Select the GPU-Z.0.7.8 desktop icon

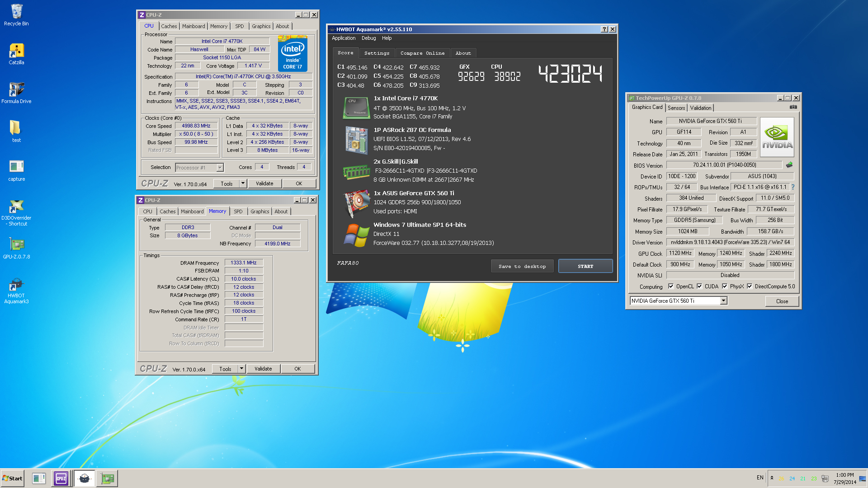click(x=16, y=248)
